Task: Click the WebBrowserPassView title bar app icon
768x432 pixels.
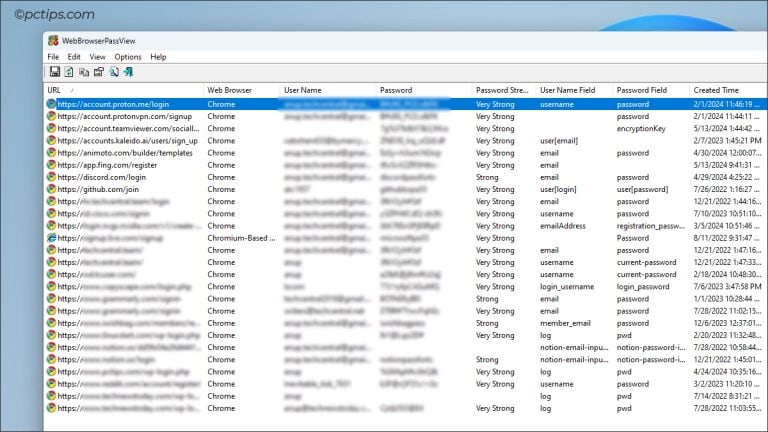Action: pyautogui.click(x=53, y=41)
